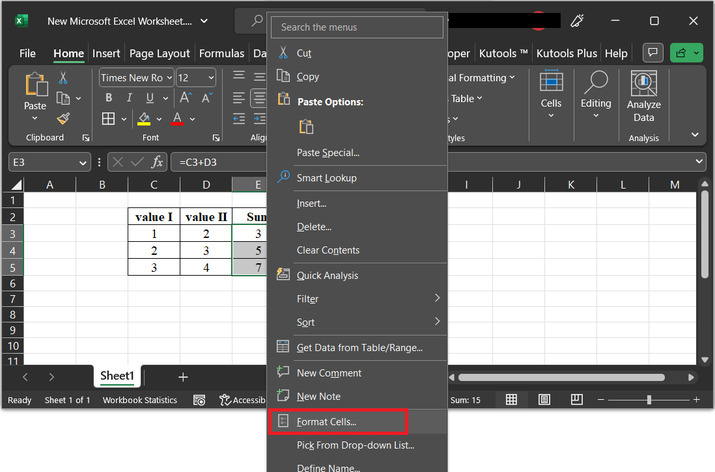
Task: Switch to the Page Layout tab
Action: point(159,53)
